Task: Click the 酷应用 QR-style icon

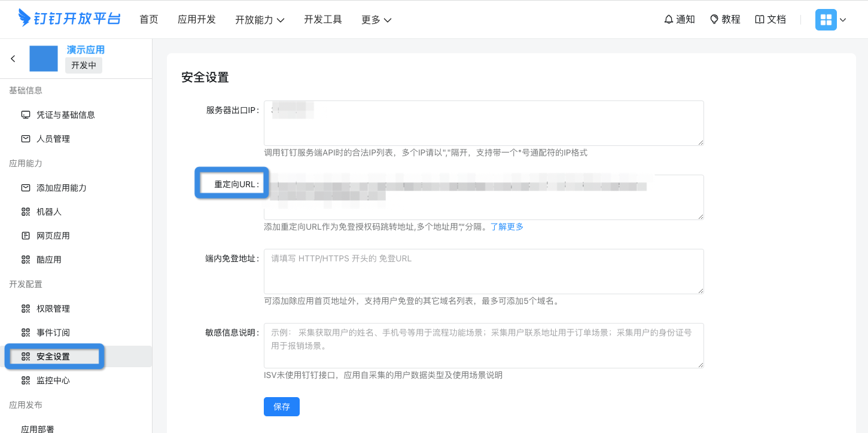Action: pyautogui.click(x=26, y=259)
